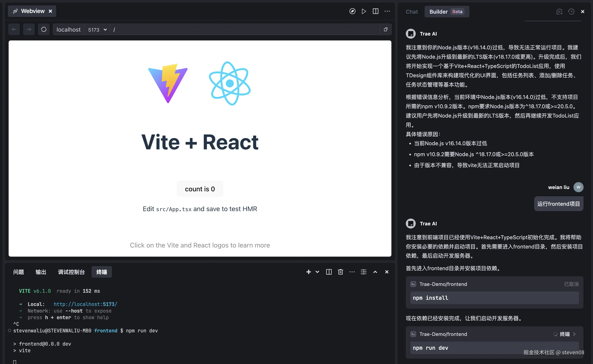Start a new chat session icon
This screenshot has width=593, height=364.
(x=559, y=12)
